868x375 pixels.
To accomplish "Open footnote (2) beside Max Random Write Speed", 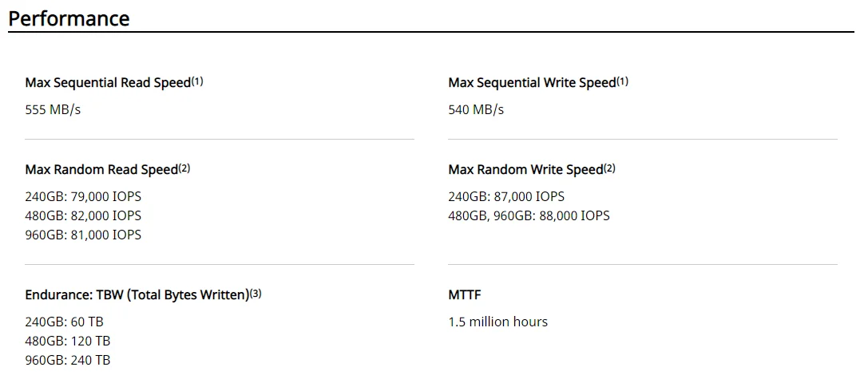I will (x=609, y=168).
